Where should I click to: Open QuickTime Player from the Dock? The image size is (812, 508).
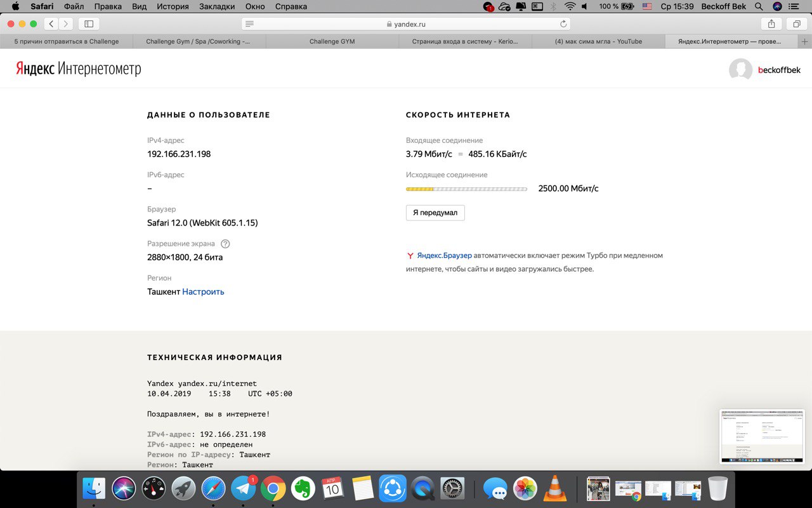click(x=422, y=489)
